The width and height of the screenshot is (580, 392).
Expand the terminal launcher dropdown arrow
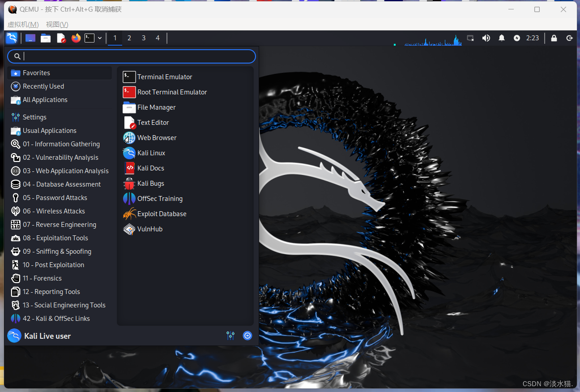pyautogui.click(x=100, y=38)
